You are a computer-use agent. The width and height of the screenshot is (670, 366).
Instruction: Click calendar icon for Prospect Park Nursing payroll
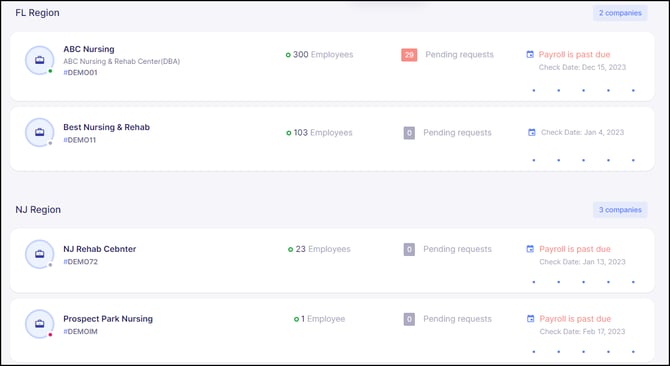point(530,319)
